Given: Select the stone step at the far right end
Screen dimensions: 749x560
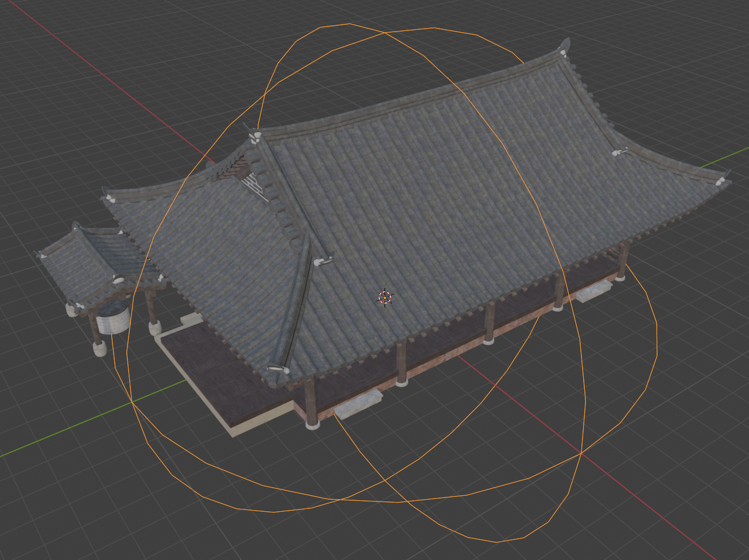Looking at the screenshot, I should pyautogui.click(x=595, y=291).
